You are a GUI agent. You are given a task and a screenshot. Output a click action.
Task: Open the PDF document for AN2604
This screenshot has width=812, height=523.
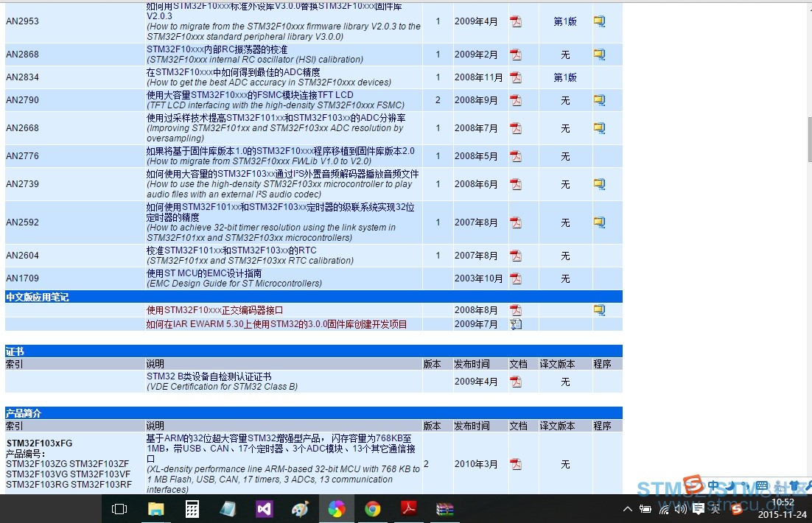coord(516,256)
